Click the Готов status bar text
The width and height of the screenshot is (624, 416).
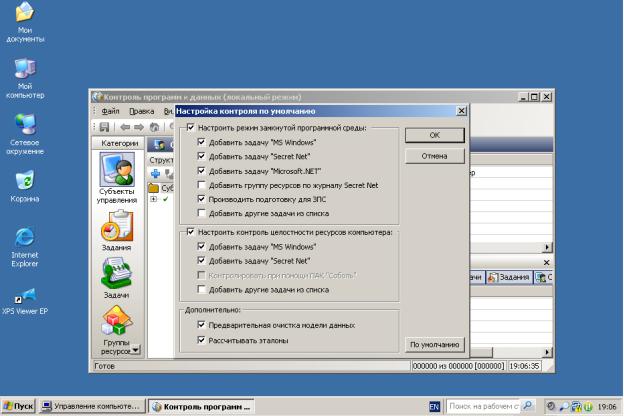(x=104, y=366)
